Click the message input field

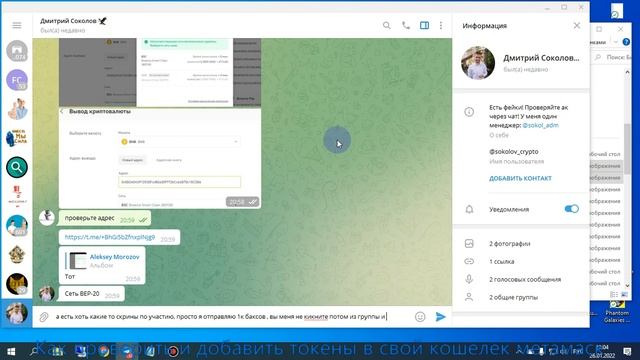click(233, 317)
